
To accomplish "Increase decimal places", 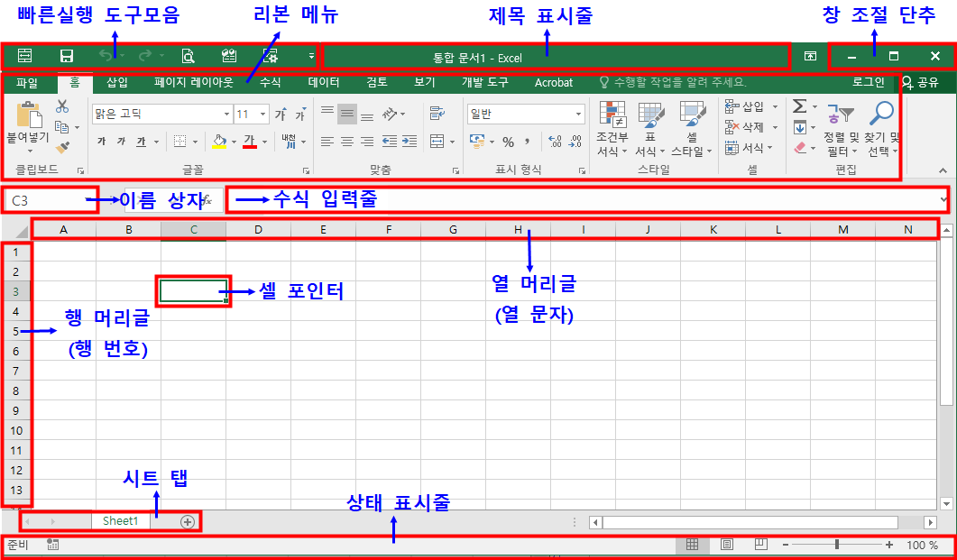I will (555, 142).
